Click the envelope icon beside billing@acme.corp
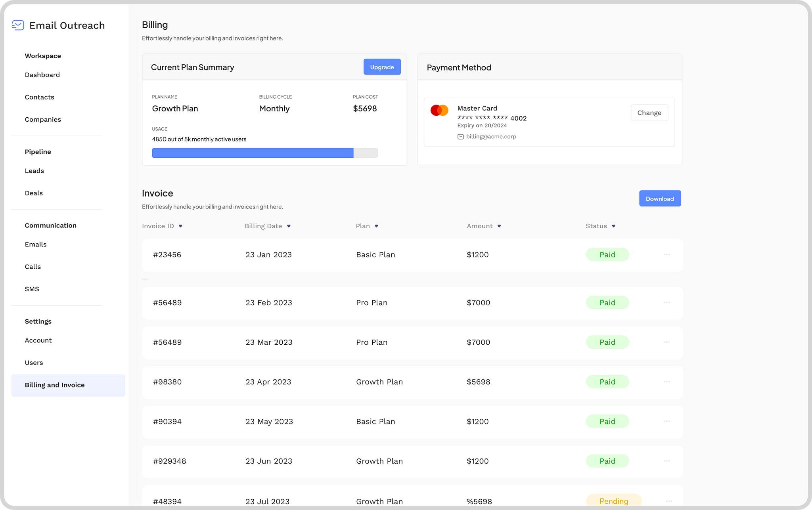 460,136
